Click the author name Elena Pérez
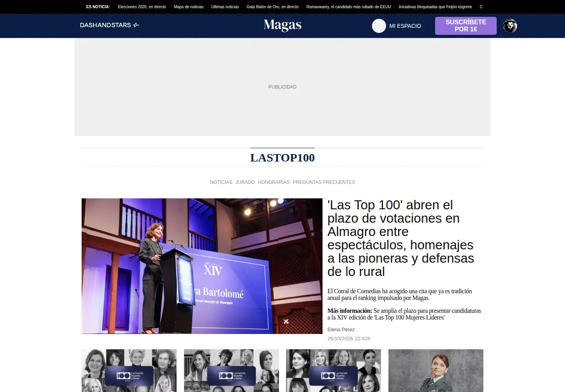 click(x=341, y=330)
